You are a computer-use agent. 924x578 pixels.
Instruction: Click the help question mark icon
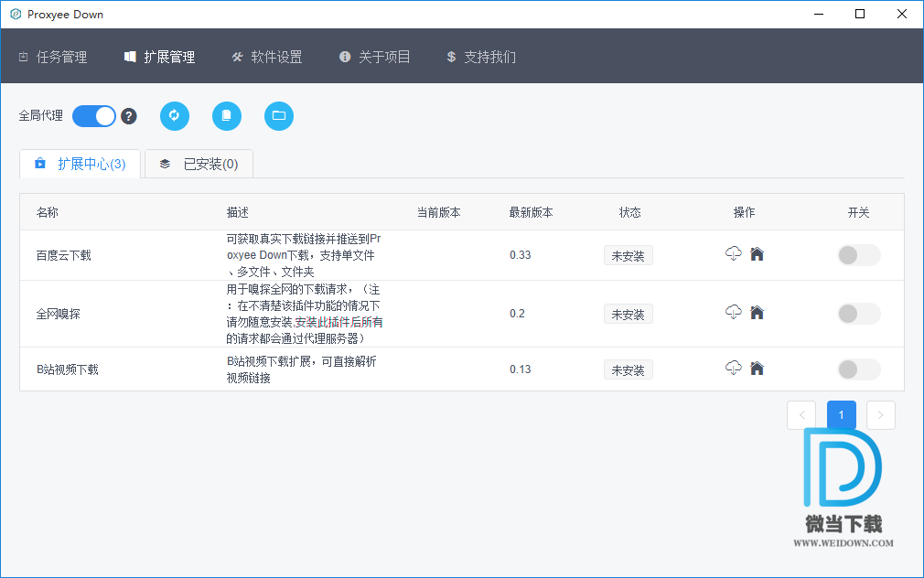[x=129, y=116]
